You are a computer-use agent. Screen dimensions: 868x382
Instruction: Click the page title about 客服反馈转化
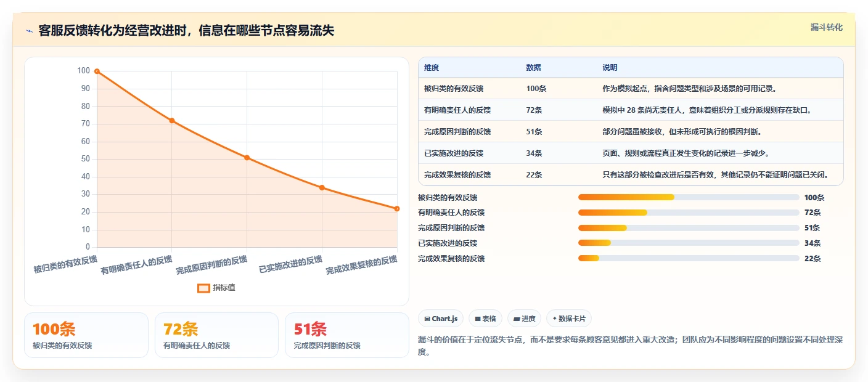coord(186,30)
